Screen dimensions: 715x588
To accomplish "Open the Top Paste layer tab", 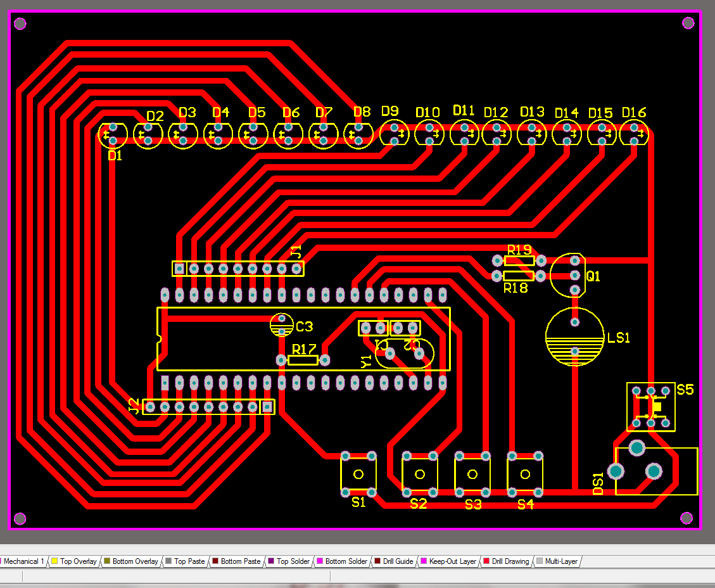I will (185, 561).
